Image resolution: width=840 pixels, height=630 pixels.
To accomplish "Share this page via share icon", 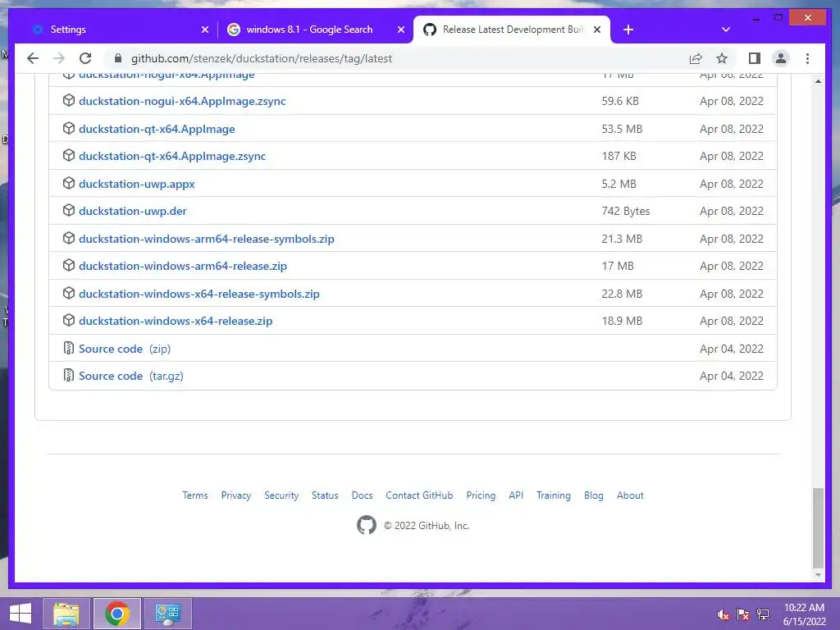I will [696, 58].
